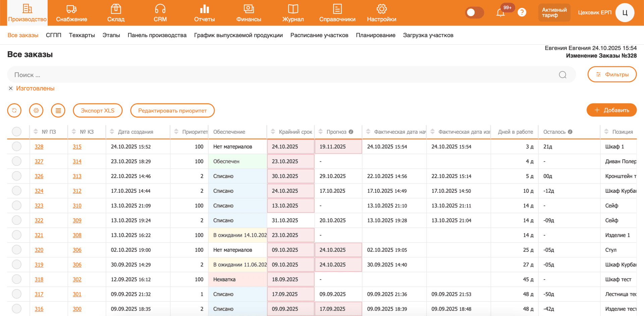Switch to the Техкарты tab

point(82,35)
